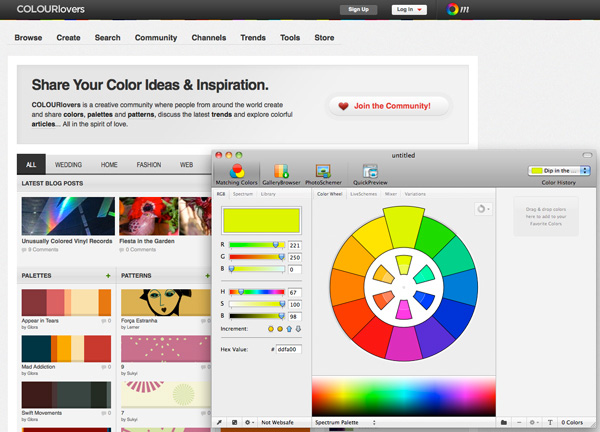
Task: Open the Appear in Tears palette
Action: 40,321
